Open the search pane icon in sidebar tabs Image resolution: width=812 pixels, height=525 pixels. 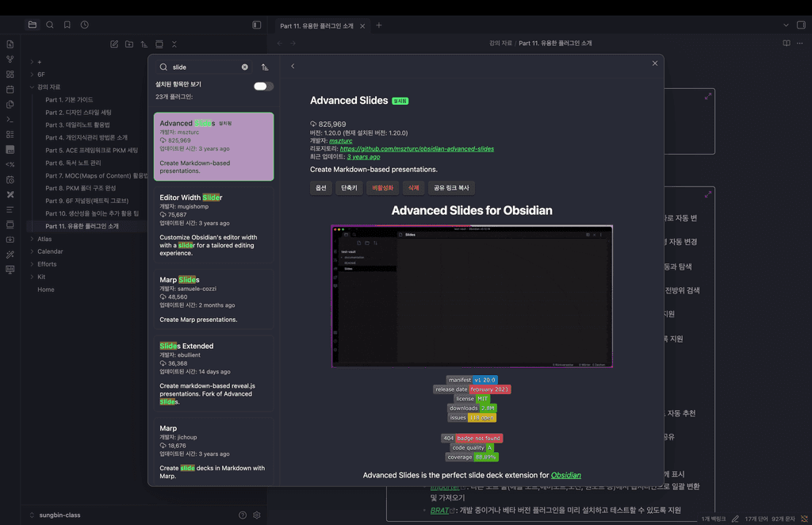(50, 25)
